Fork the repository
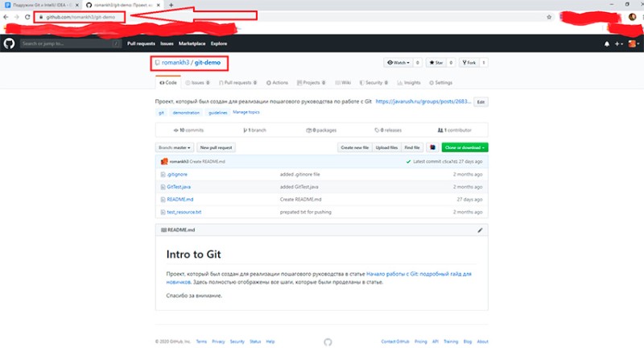Screen dimensions: 644x348 469,63
